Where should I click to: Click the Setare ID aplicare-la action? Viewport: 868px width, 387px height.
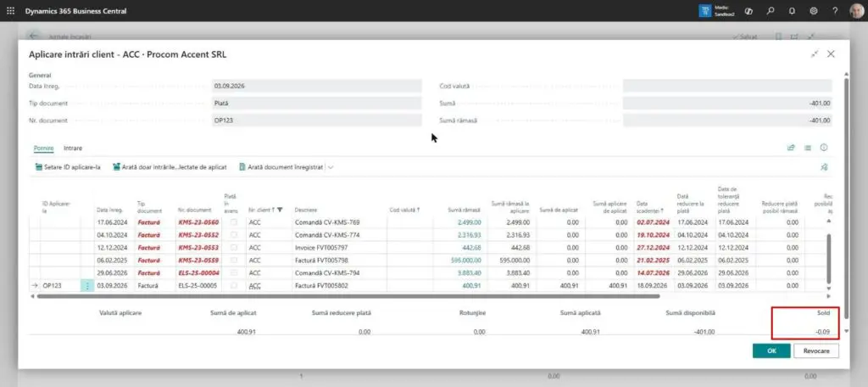click(67, 167)
